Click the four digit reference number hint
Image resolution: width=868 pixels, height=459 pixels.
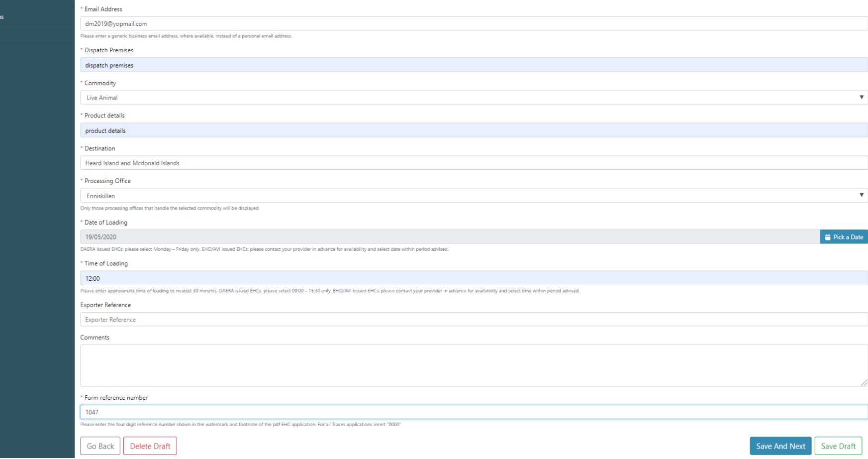pos(240,425)
